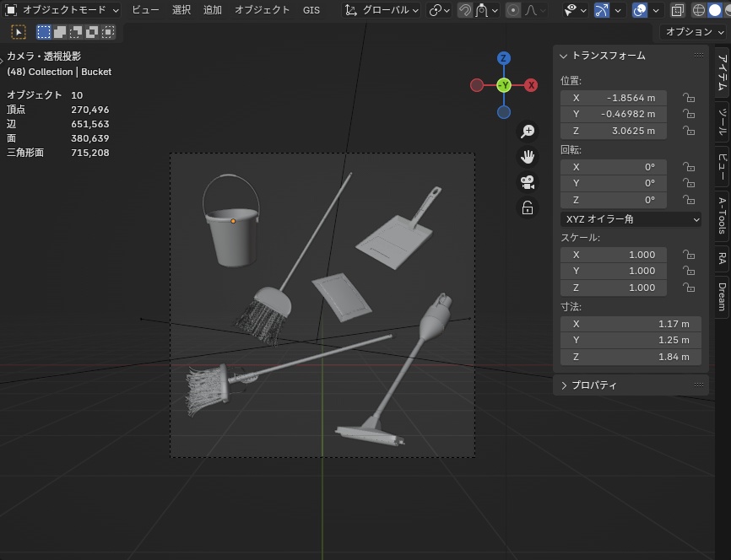
Task: Open the XYZ オイラー角 rotation mode dropdown
Action: (631, 219)
